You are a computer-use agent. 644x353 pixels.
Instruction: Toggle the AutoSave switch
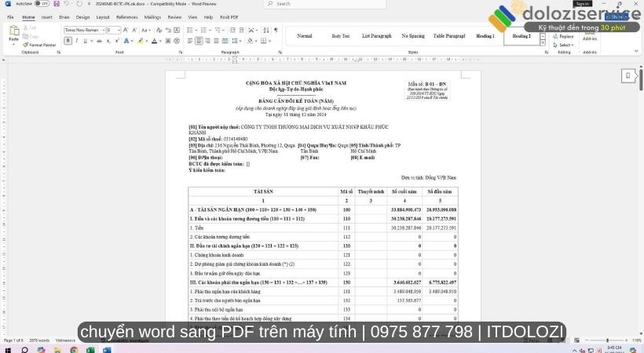[42, 4]
